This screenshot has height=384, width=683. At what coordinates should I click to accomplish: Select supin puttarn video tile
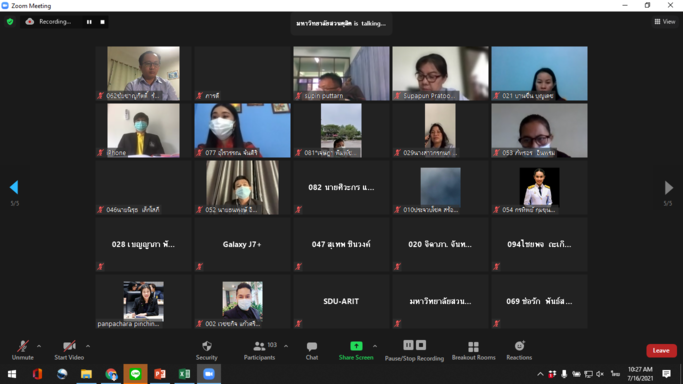tap(341, 74)
